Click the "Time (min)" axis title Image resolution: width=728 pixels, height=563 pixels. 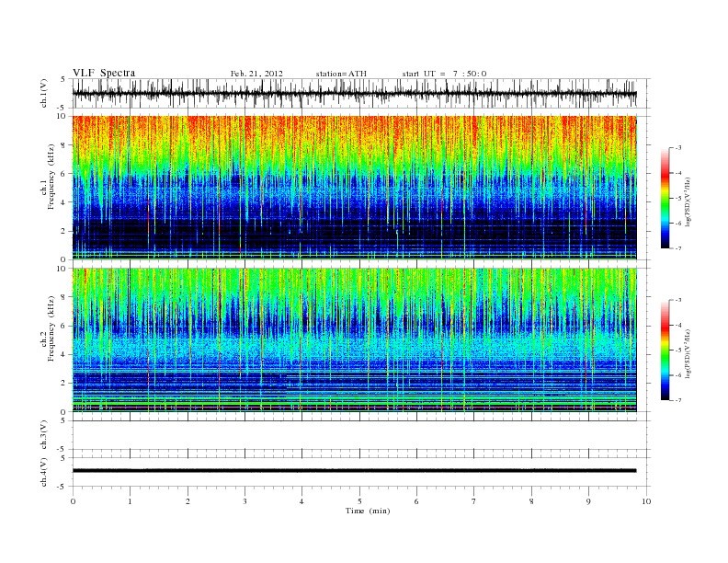click(x=368, y=511)
